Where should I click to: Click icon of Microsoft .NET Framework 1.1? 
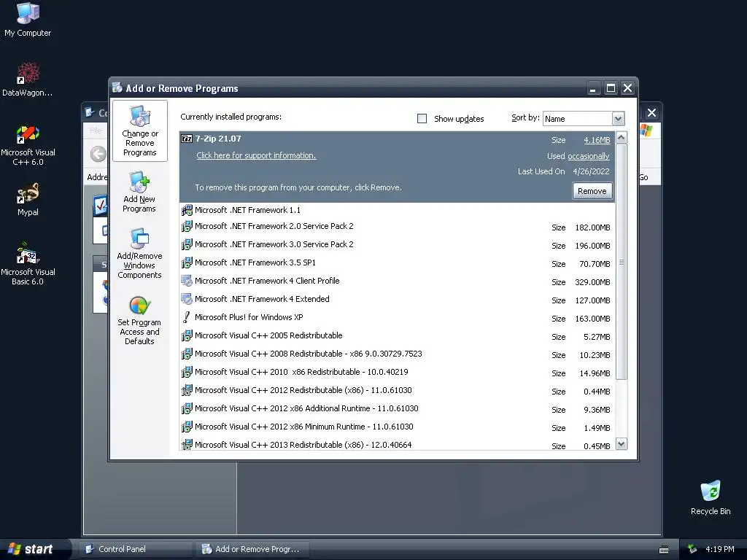pos(187,210)
